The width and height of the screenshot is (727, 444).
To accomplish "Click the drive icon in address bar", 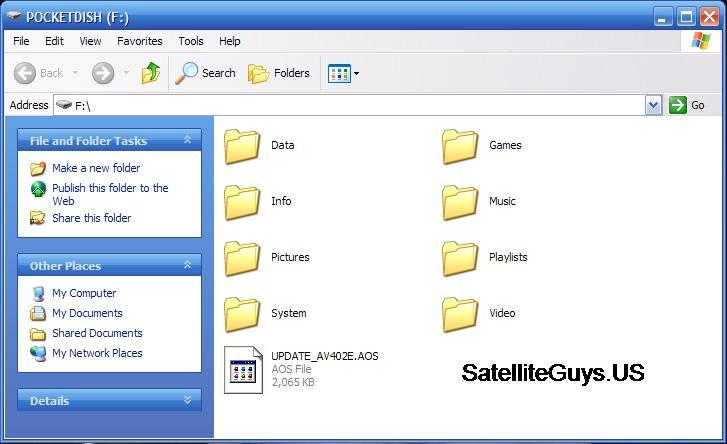I will [64, 105].
